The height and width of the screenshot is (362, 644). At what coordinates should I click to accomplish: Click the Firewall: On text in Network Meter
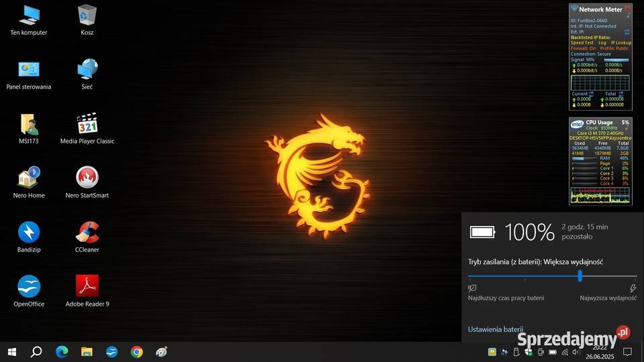click(x=583, y=48)
